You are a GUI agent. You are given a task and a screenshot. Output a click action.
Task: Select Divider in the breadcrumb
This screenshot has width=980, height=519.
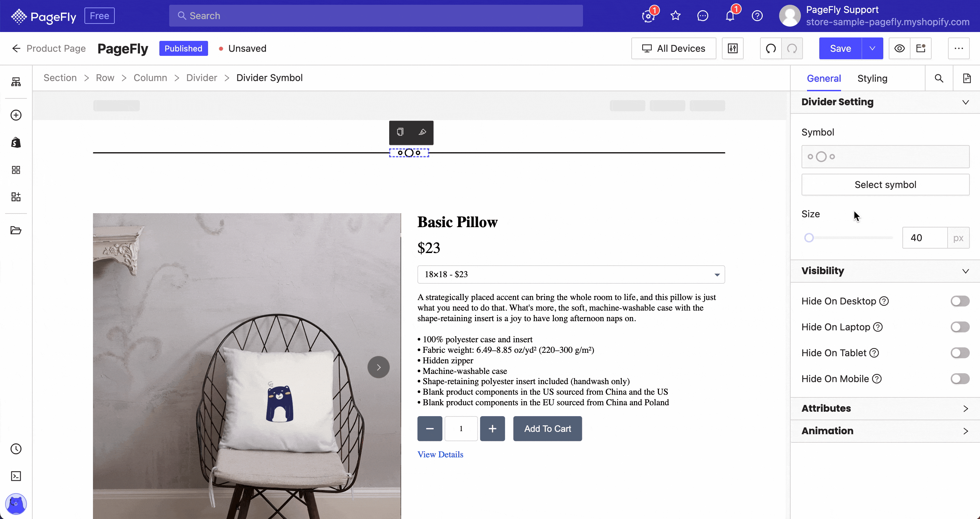click(x=202, y=78)
